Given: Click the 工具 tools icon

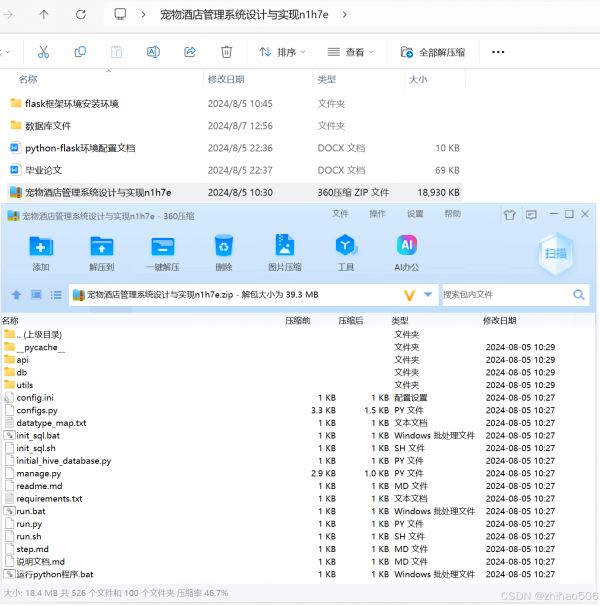Looking at the screenshot, I should 346,253.
